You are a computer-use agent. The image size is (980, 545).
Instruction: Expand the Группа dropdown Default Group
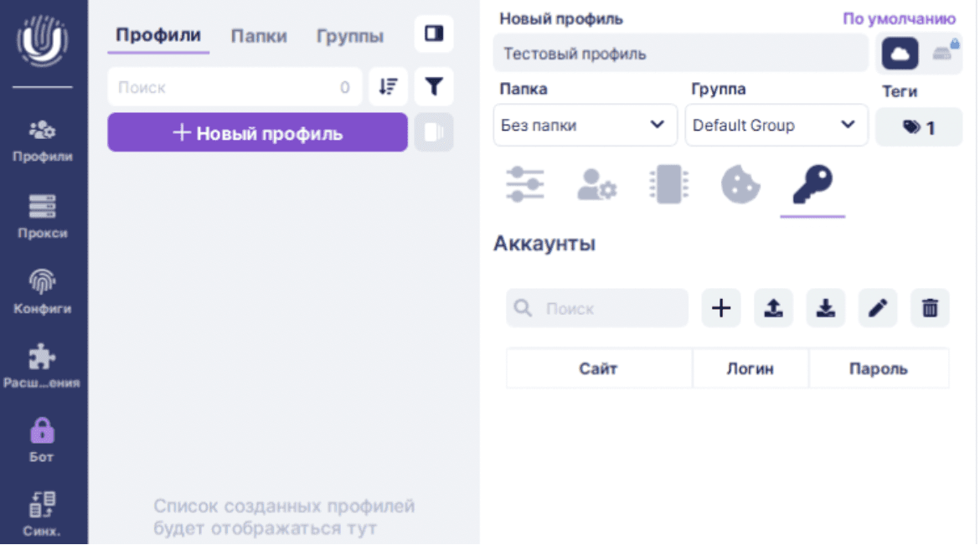776,125
